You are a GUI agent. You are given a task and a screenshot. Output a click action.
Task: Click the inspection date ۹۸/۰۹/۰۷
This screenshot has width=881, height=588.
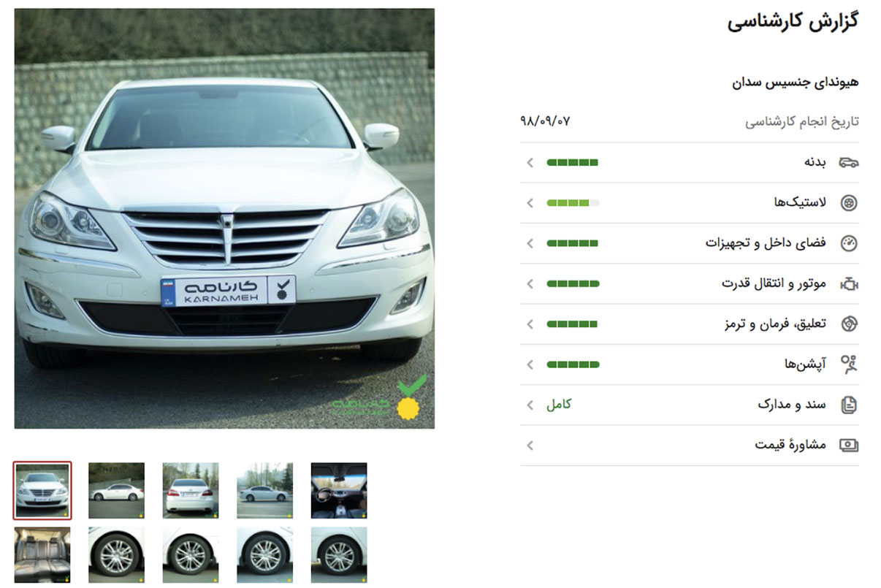(545, 121)
